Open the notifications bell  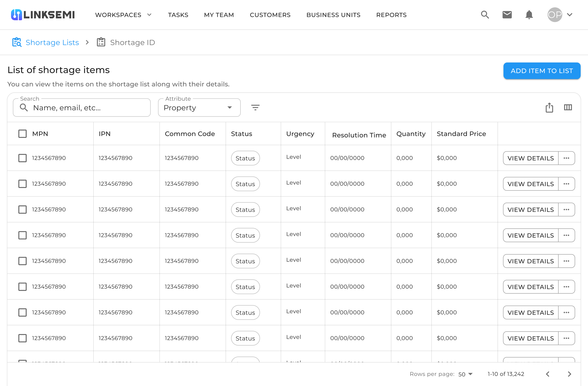coord(529,15)
